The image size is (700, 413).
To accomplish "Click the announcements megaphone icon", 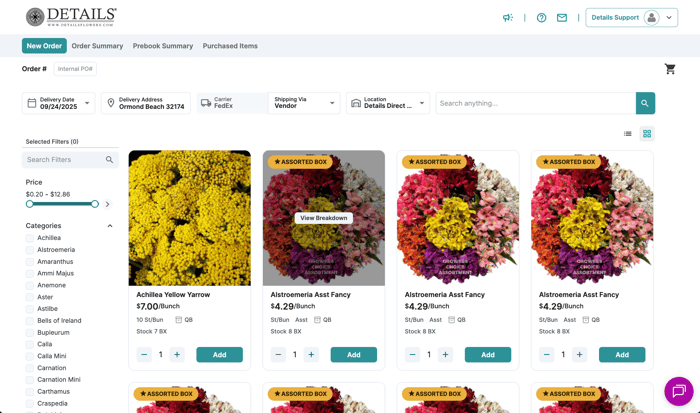I will coord(508,18).
